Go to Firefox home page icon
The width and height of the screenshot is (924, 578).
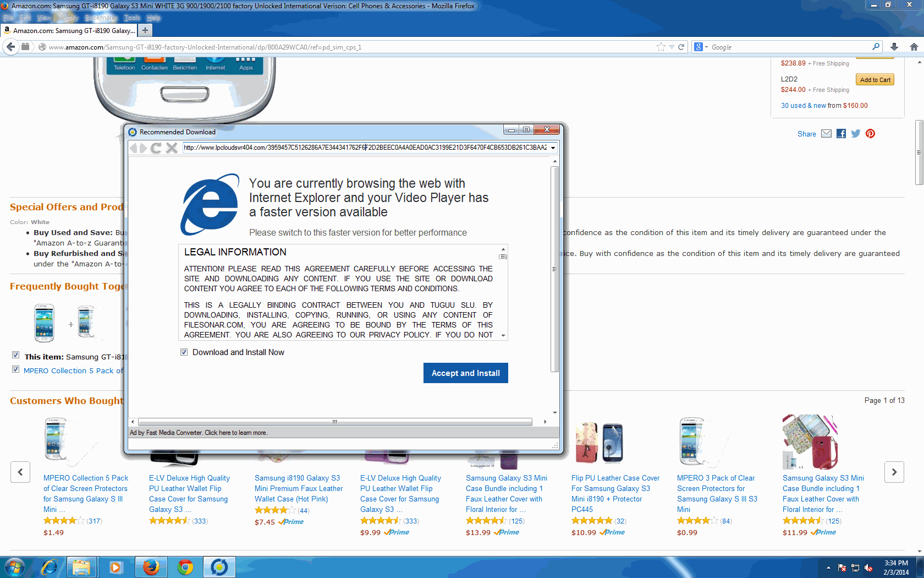[x=914, y=47]
